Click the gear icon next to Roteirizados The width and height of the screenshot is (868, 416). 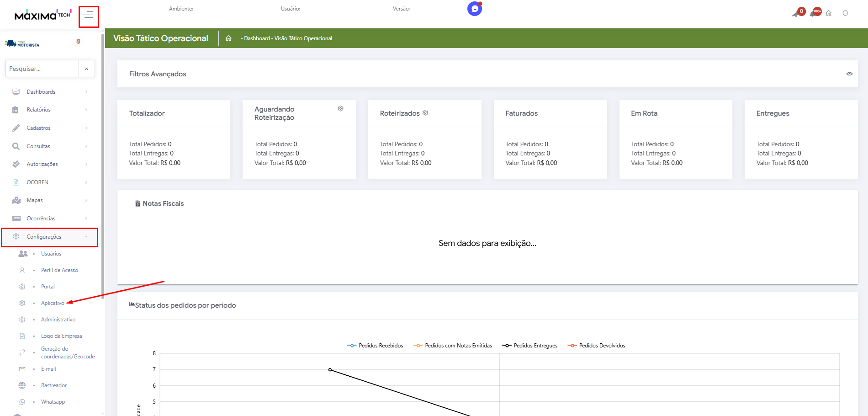(x=425, y=113)
